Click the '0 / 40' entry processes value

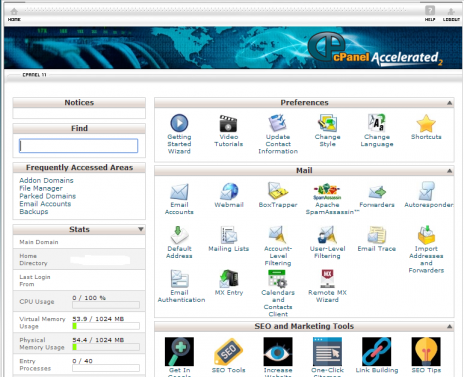(x=83, y=361)
